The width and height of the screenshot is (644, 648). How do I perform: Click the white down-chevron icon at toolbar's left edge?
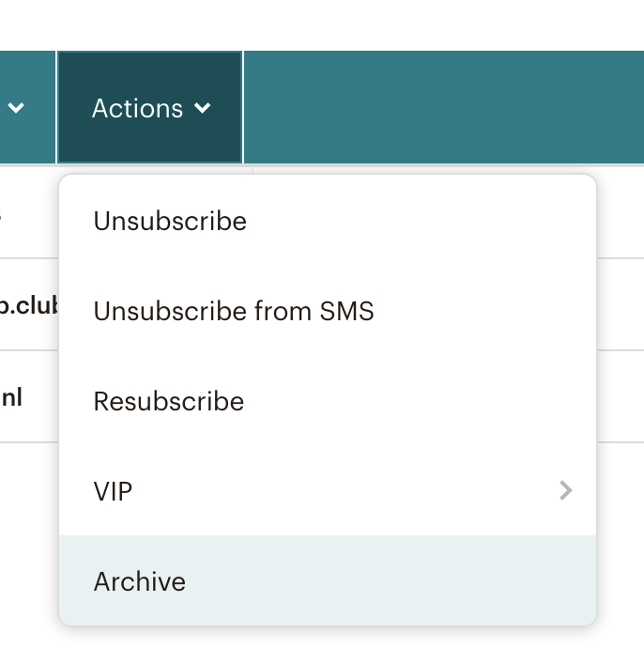point(16,108)
